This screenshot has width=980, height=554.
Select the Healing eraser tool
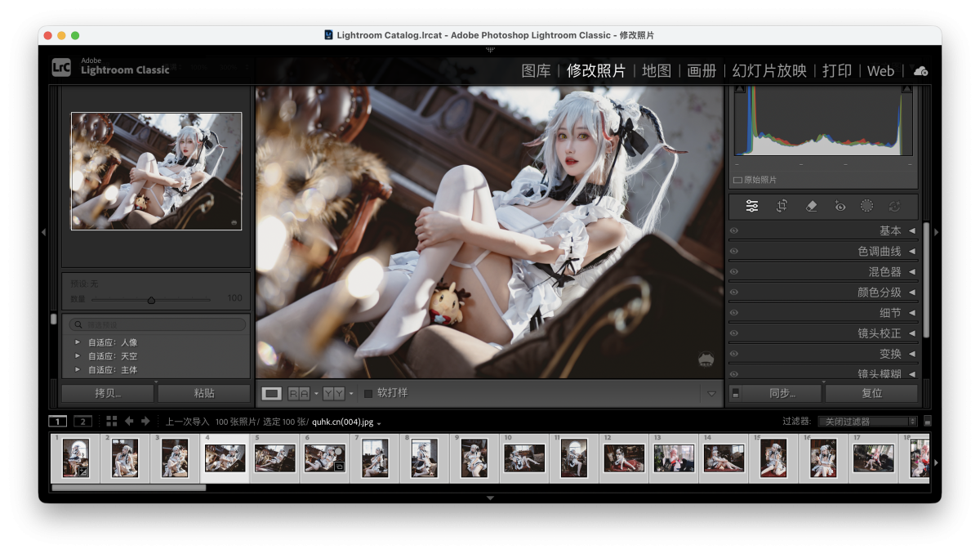click(811, 206)
